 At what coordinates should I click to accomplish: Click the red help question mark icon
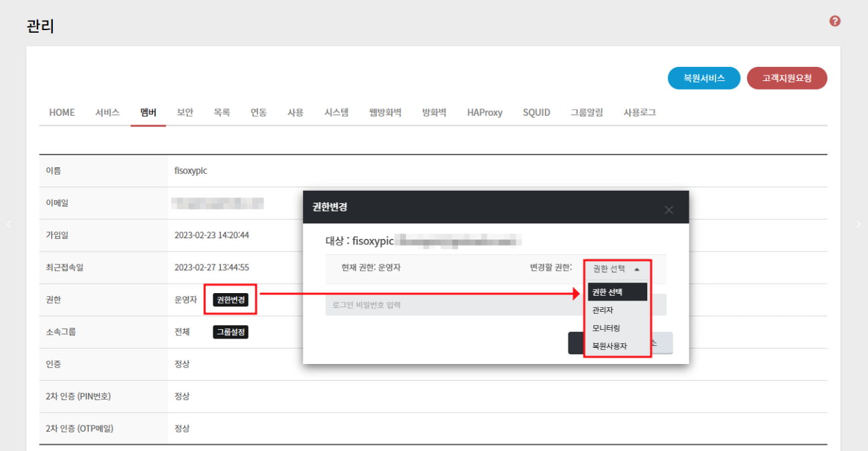[835, 21]
